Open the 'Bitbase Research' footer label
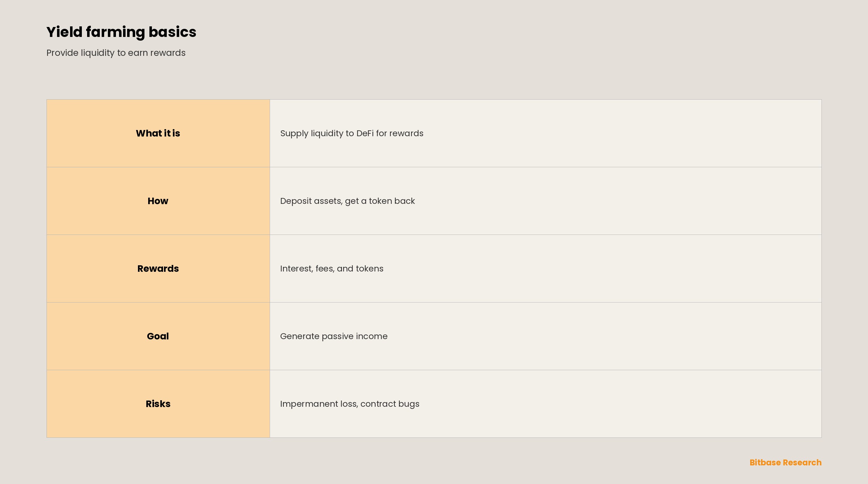The width and height of the screenshot is (868, 484). pyautogui.click(x=786, y=462)
